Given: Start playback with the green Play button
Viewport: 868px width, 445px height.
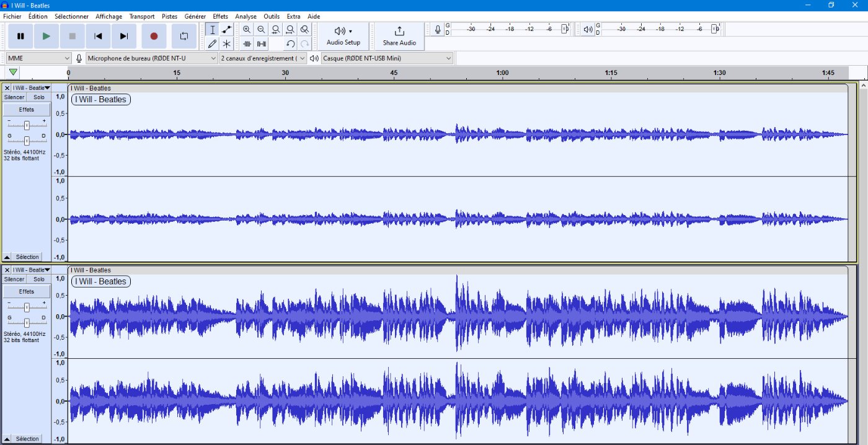Looking at the screenshot, I should [x=46, y=36].
